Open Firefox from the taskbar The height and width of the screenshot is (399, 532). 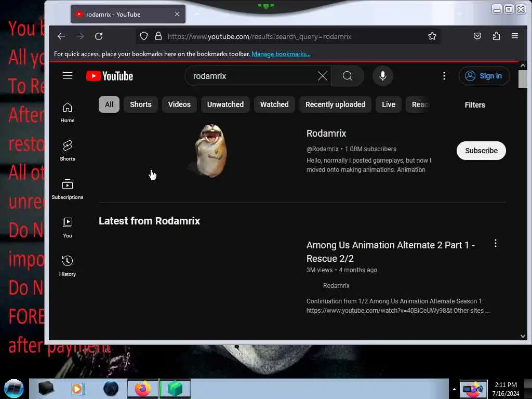tap(143, 389)
